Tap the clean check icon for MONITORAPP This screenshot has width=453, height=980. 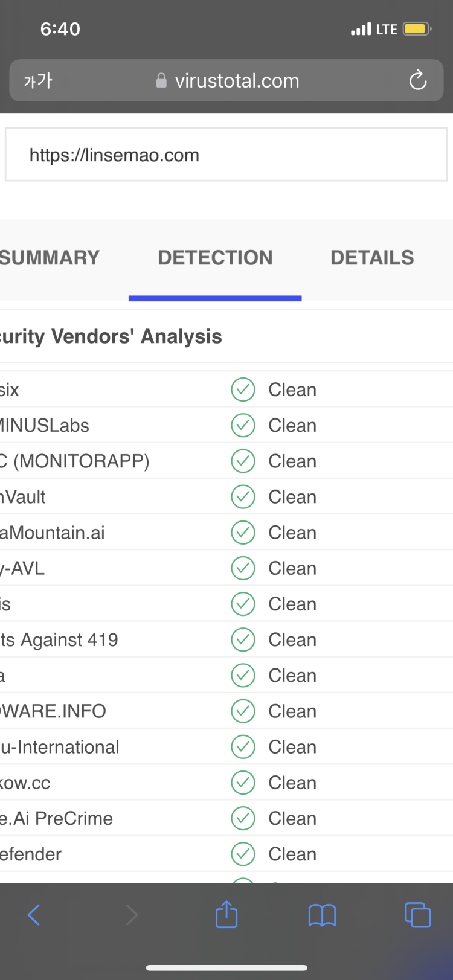coord(243,461)
